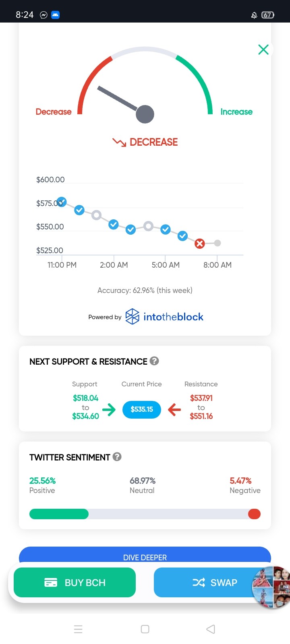Select the grey 8:00 AM pending point
Viewport: 290px width, 644px height.
tap(217, 243)
